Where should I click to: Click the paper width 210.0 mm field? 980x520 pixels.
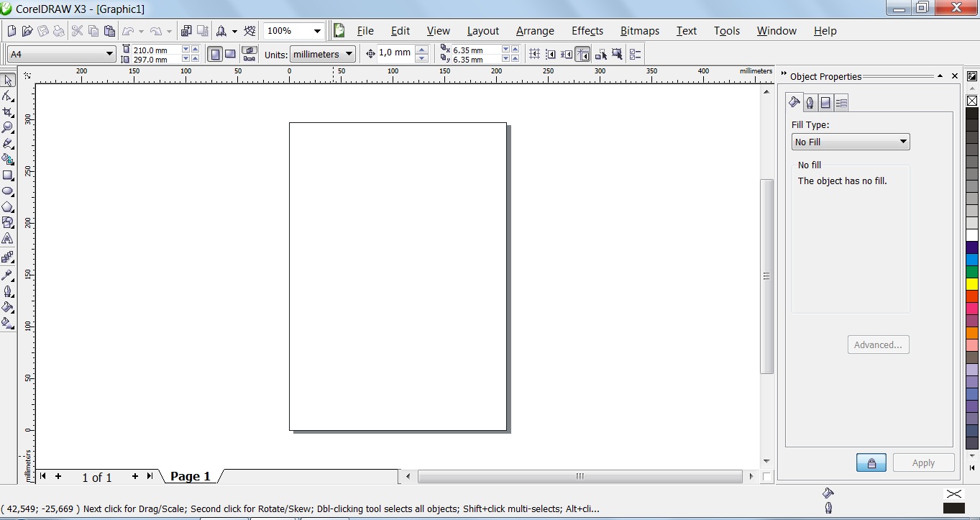click(x=156, y=49)
